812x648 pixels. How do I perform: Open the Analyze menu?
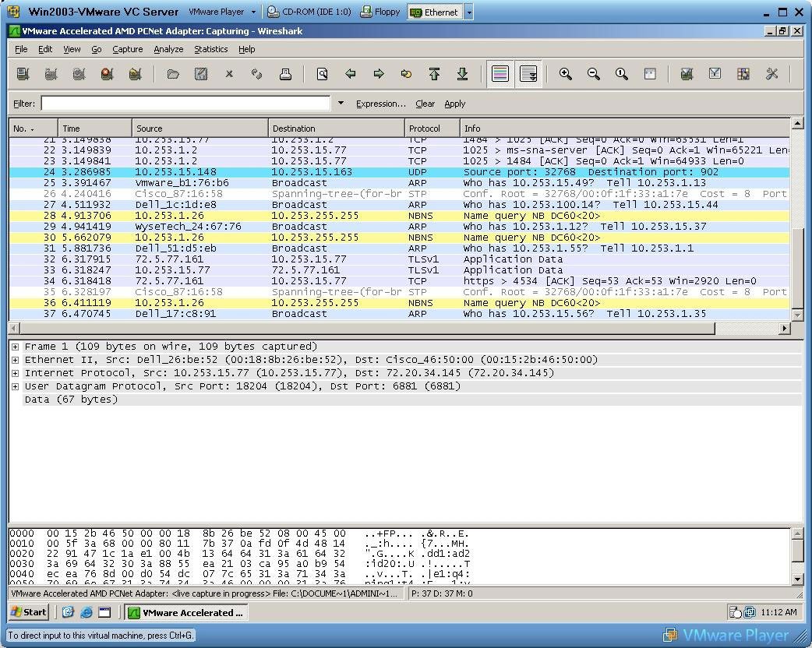pyautogui.click(x=168, y=49)
